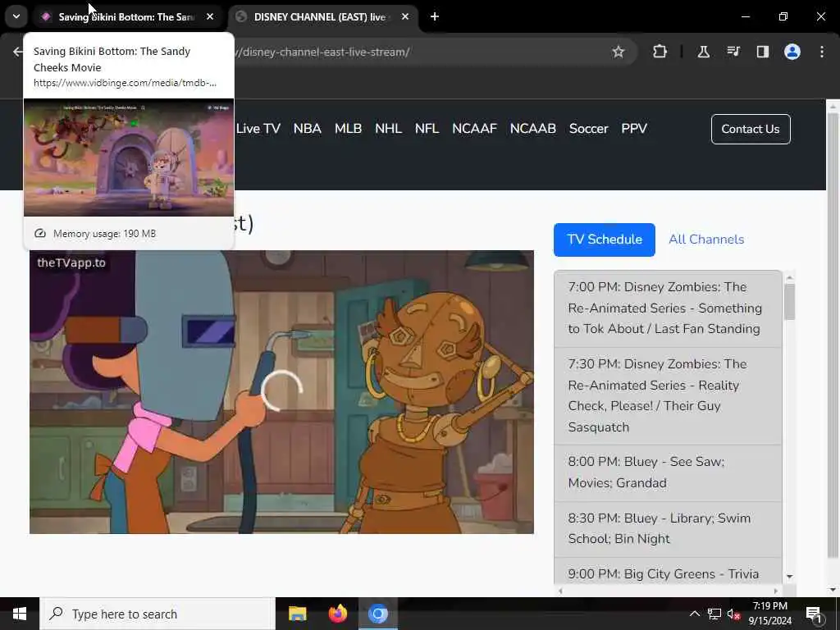Screen dimensions: 840x630
Task: Open the Windows notification center icon
Action: [814, 614]
